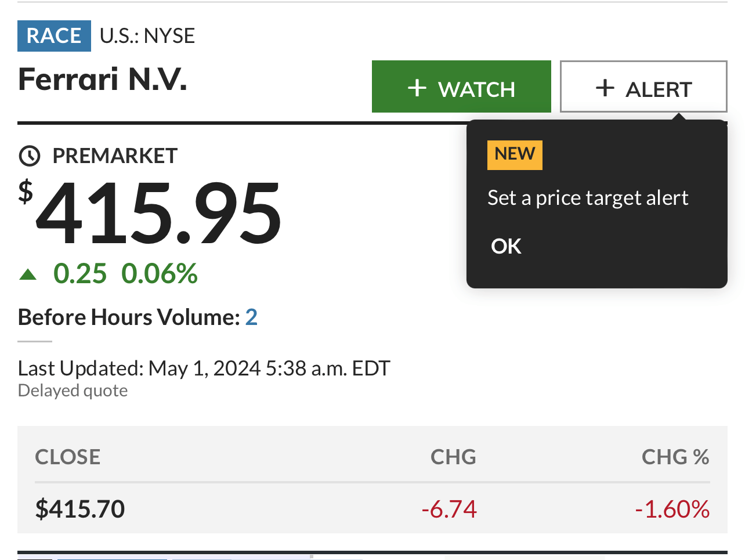Viewport: 745px width, 560px height.
Task: Click the red -6.74 change value
Action: point(449,509)
